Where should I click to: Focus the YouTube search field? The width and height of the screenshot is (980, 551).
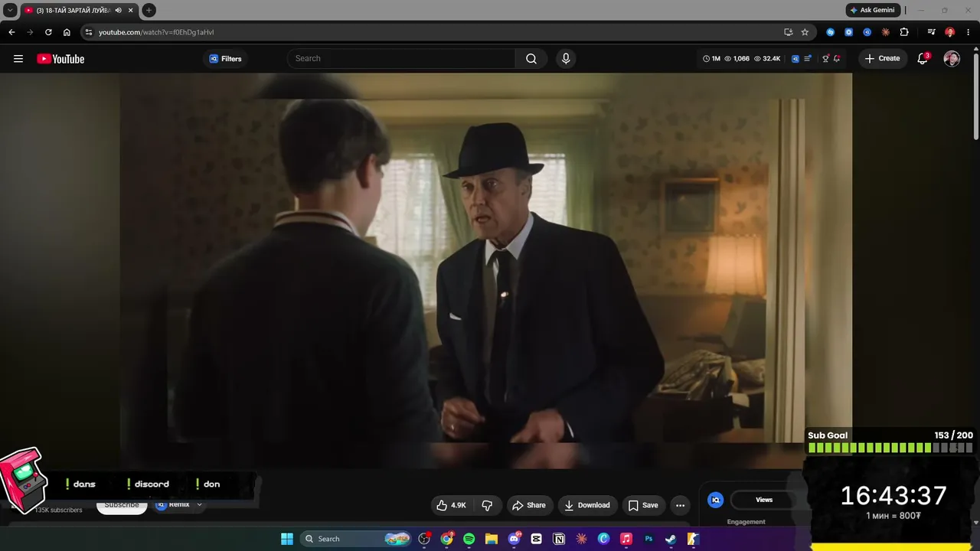click(401, 59)
